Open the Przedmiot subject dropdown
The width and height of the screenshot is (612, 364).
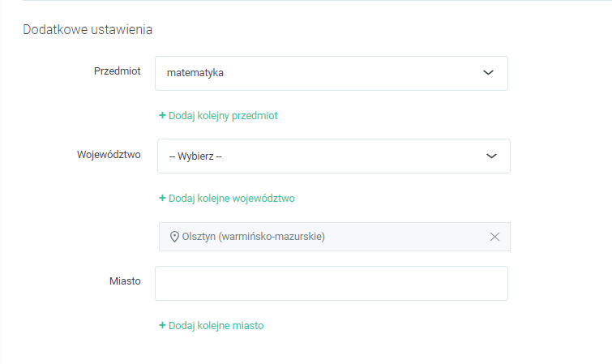[x=331, y=73]
